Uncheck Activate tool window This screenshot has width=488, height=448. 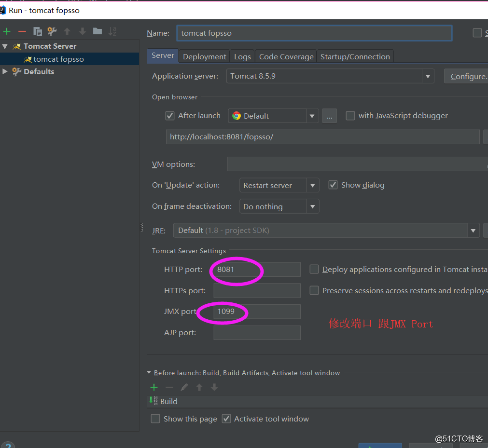point(226,419)
